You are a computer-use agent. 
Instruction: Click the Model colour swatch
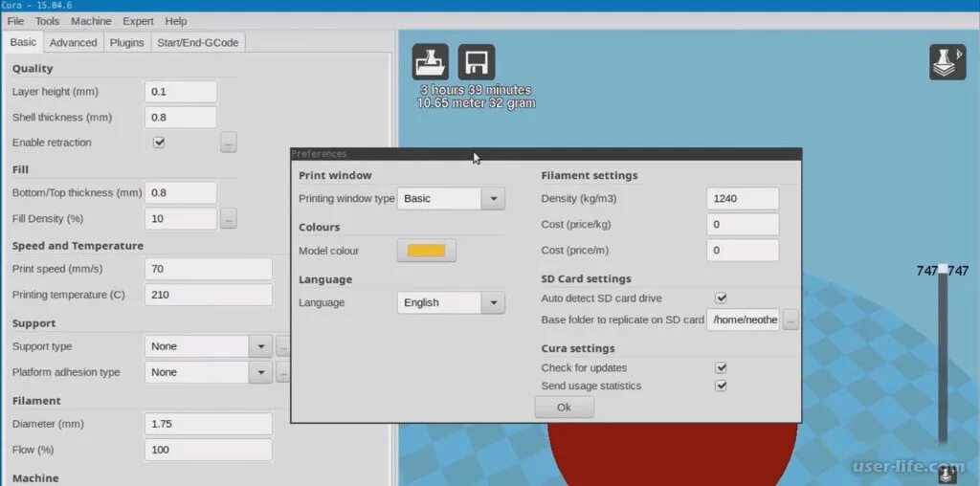(x=426, y=251)
